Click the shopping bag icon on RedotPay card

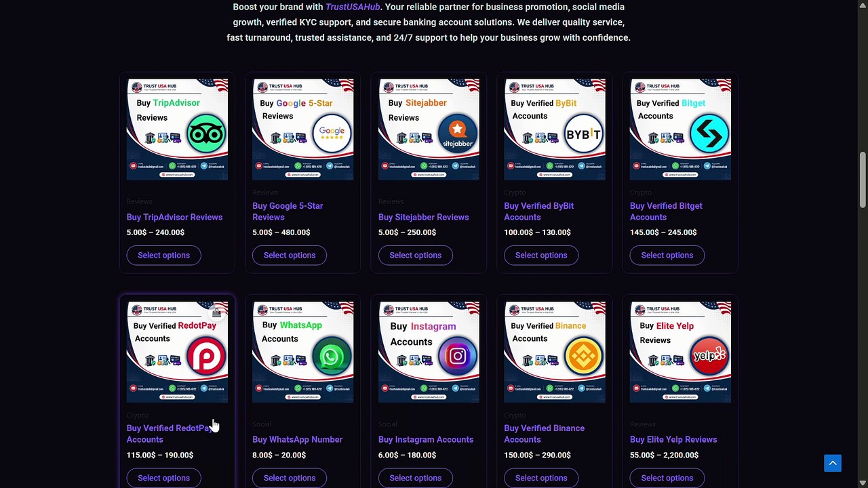point(216,312)
